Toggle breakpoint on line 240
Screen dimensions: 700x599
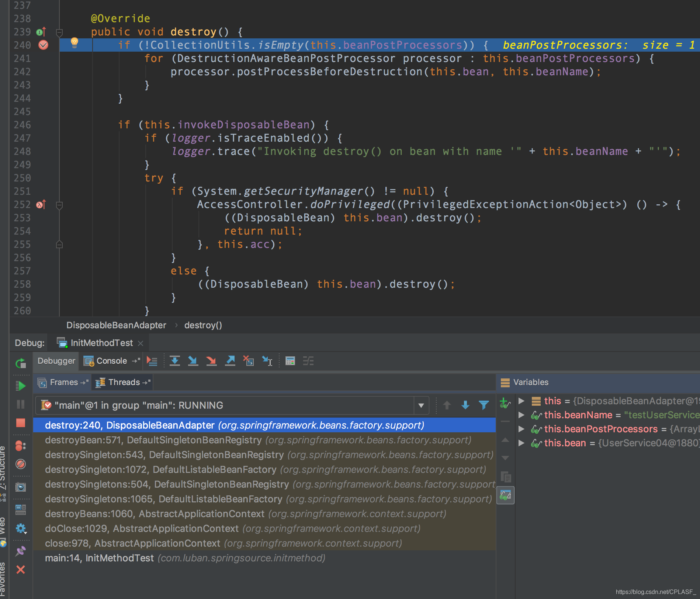(43, 45)
